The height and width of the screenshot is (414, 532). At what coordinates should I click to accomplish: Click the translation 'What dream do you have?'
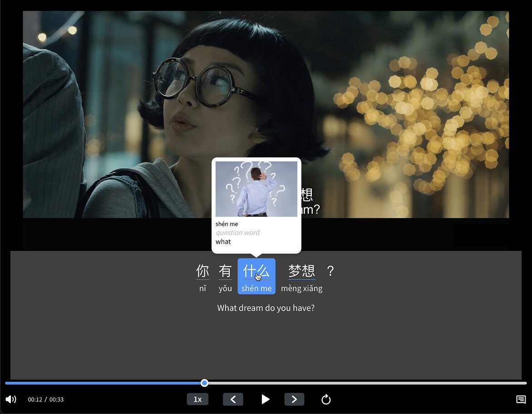pos(266,308)
